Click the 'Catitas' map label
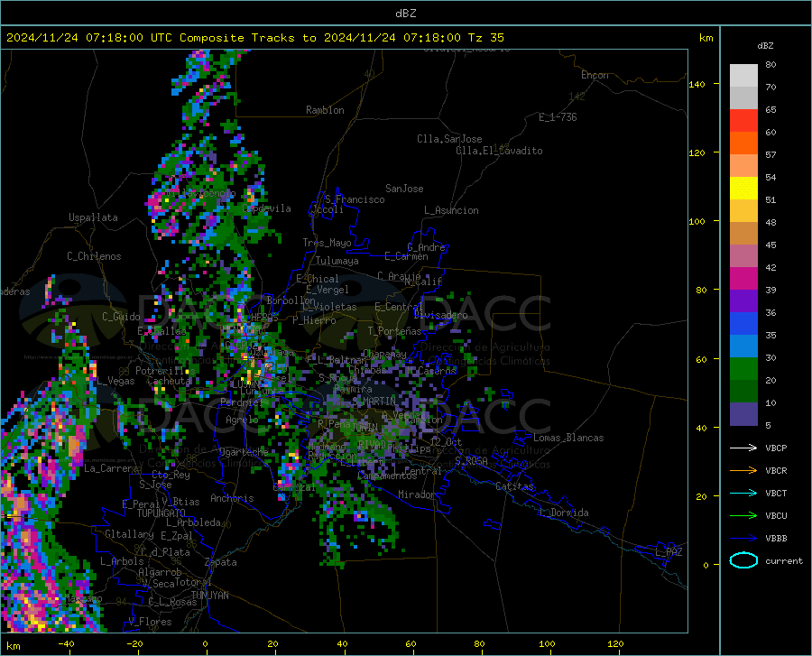Viewport: 812px width, 656px height. click(514, 486)
